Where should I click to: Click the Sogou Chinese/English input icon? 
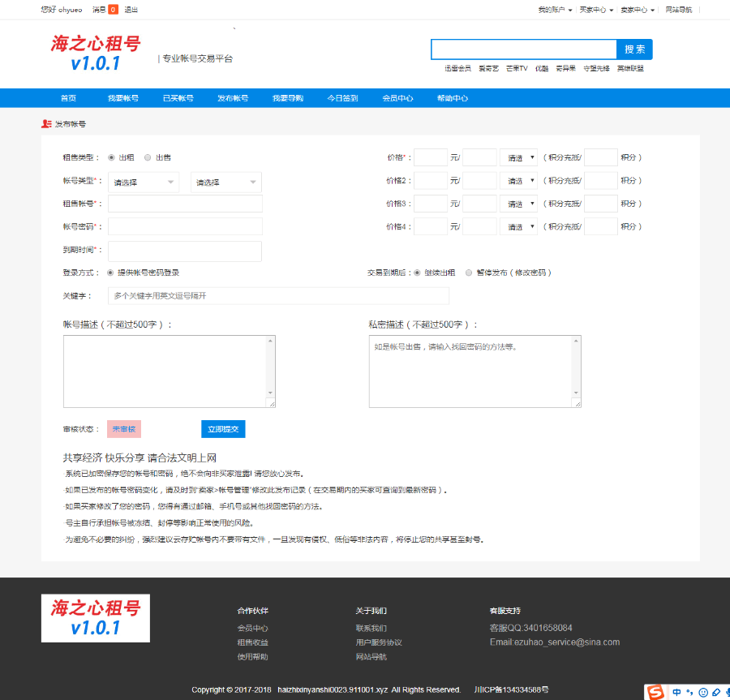(x=676, y=691)
